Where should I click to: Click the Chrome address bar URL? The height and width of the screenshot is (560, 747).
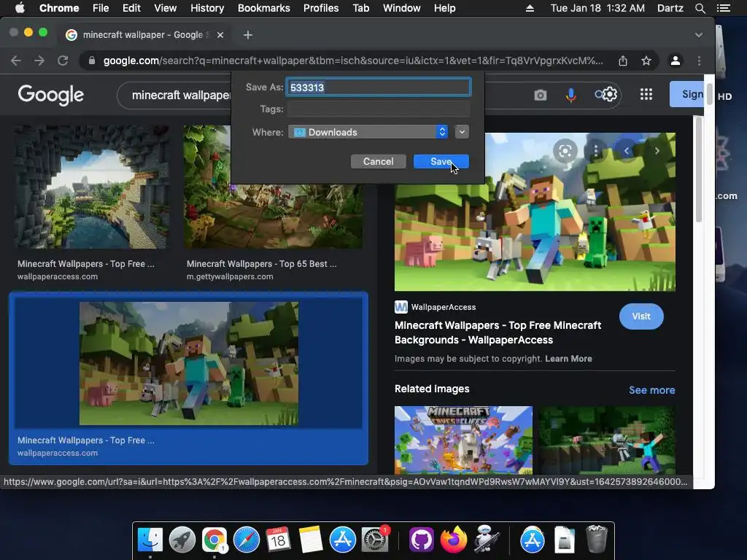tap(353, 61)
